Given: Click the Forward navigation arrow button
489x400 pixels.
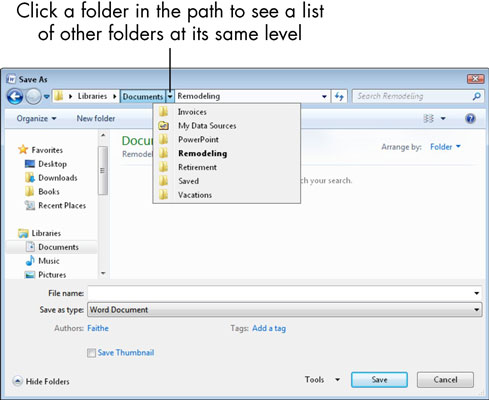Looking at the screenshot, I should (33, 97).
